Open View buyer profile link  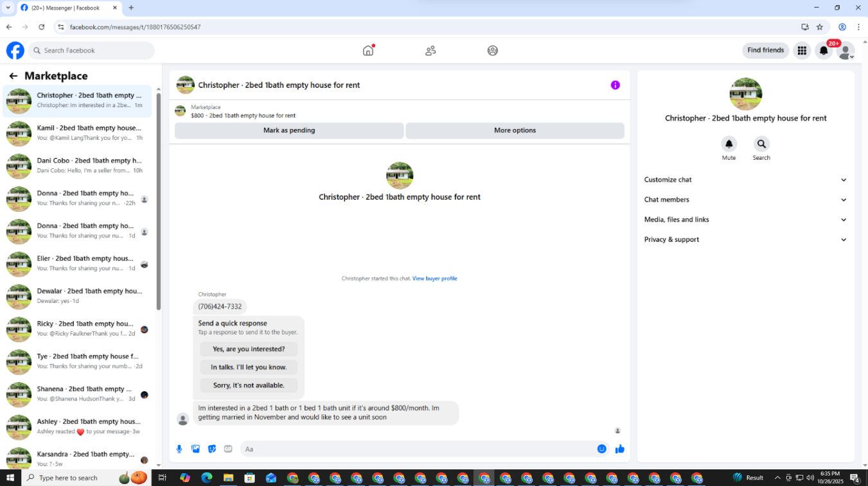click(435, 279)
